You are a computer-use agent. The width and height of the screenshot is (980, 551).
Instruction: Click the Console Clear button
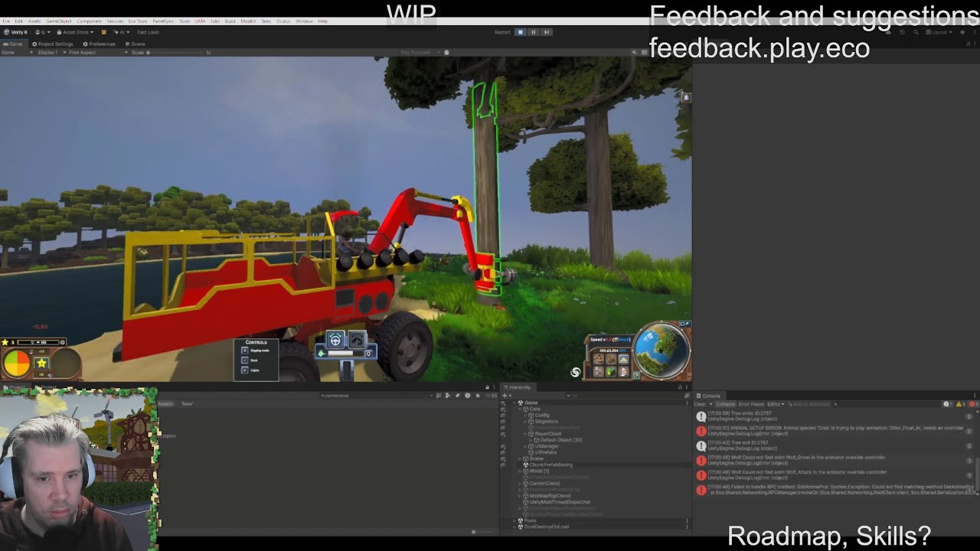point(700,404)
